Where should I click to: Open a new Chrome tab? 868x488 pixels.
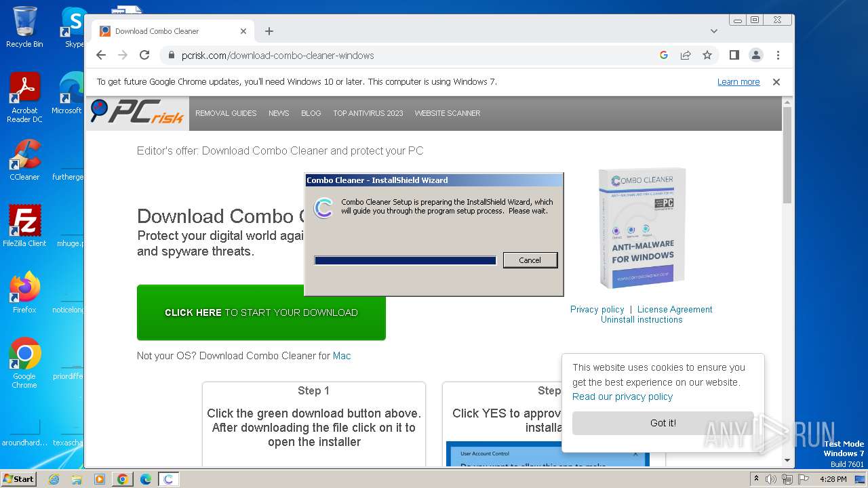point(269,31)
